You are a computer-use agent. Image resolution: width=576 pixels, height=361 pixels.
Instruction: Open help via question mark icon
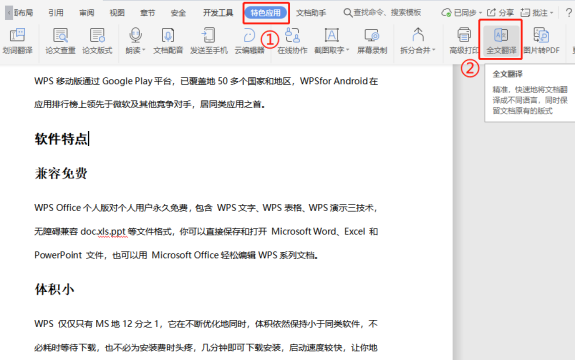(x=569, y=13)
